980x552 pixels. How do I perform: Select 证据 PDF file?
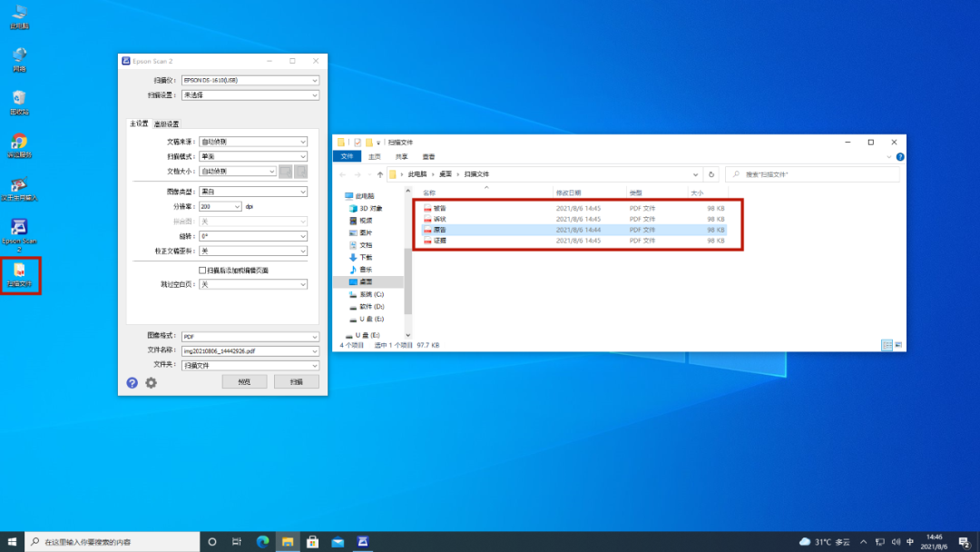pyautogui.click(x=573, y=240)
